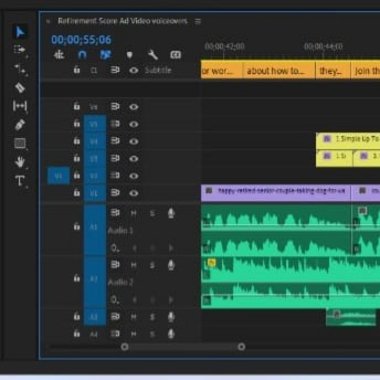Select the Rectangle tool

coord(20,143)
